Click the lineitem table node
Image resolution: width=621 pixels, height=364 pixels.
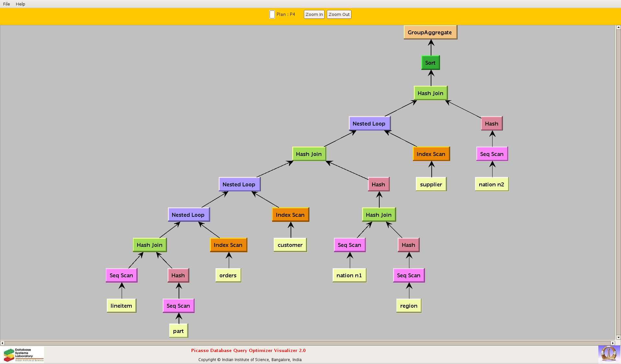(x=121, y=306)
